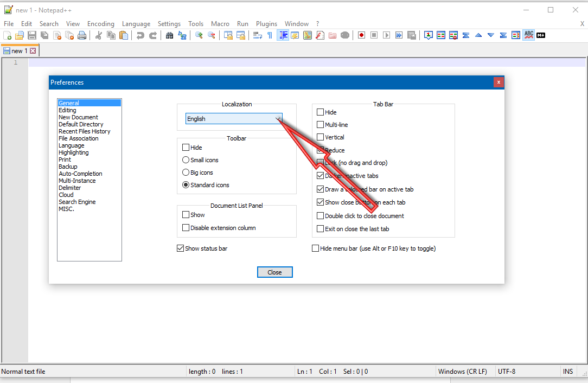588x383 pixels.
Task: Open the Edit menu
Action: [26, 24]
